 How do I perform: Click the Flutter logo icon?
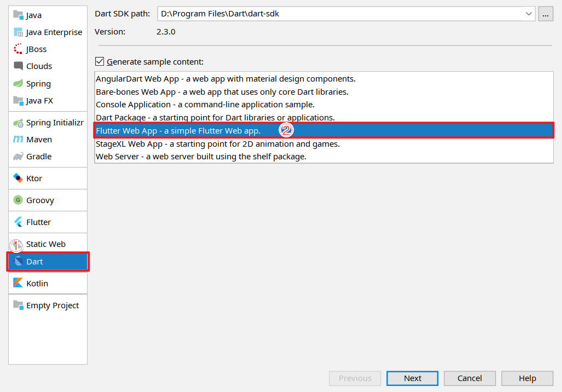click(x=18, y=222)
